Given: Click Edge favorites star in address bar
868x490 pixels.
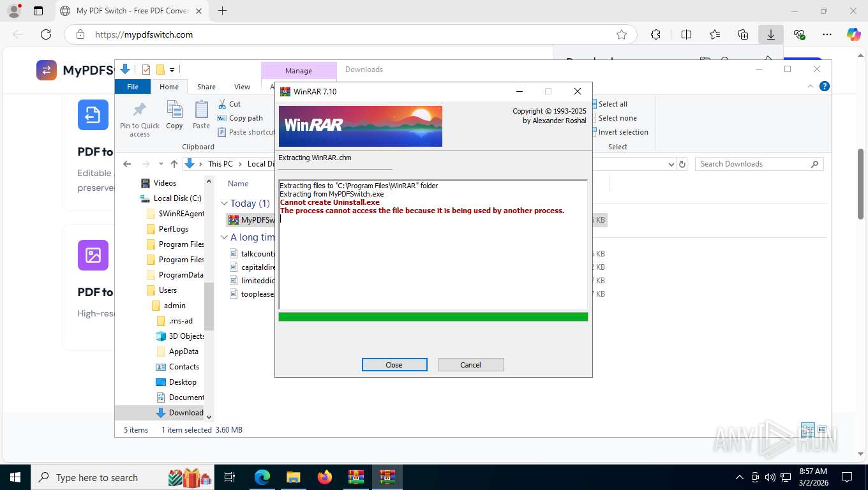Looking at the screenshot, I should coord(622,34).
